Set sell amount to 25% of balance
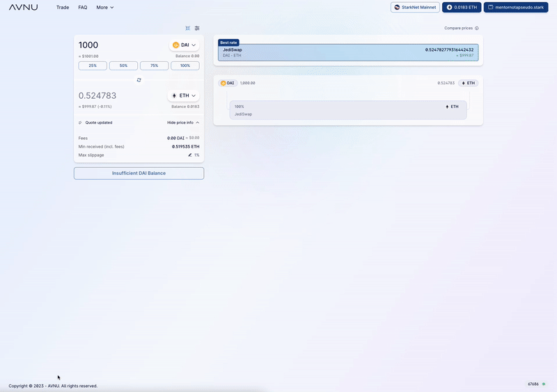 pyautogui.click(x=93, y=65)
